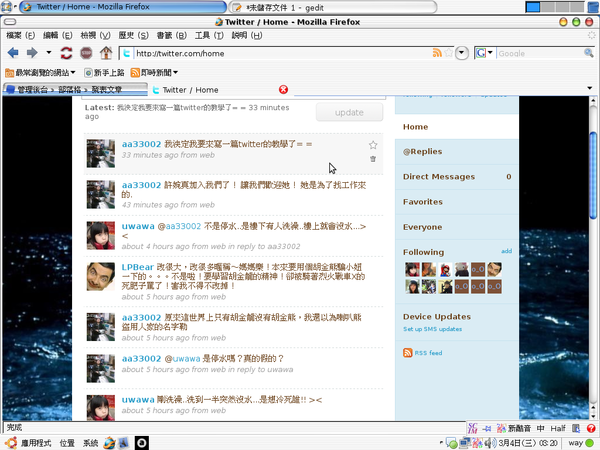The width and height of the screenshot is (600, 450).
Task: Click the update button
Action: (349, 112)
